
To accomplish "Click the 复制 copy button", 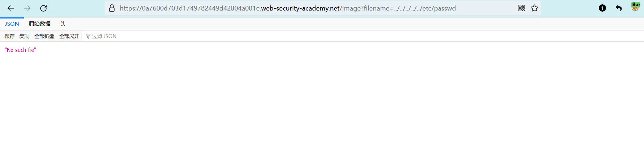I will 24,36.
